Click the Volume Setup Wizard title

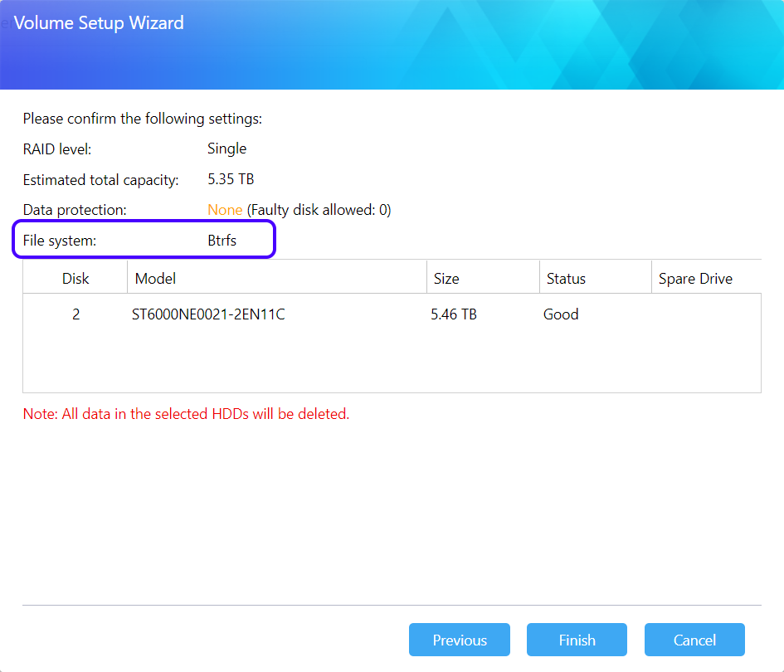point(99,22)
